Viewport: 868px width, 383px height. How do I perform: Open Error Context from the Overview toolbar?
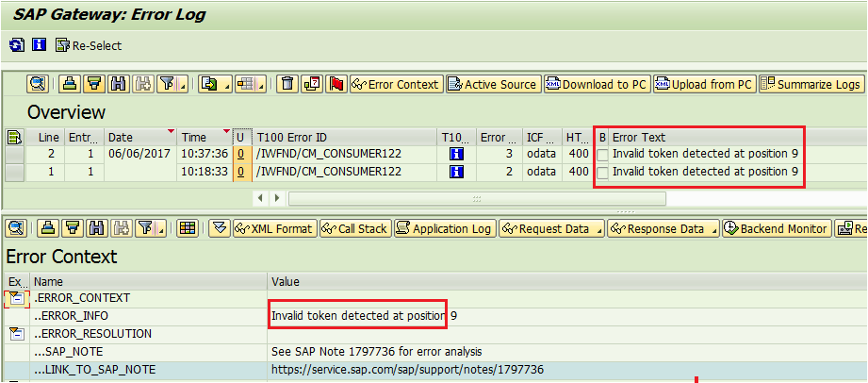pyautogui.click(x=397, y=84)
